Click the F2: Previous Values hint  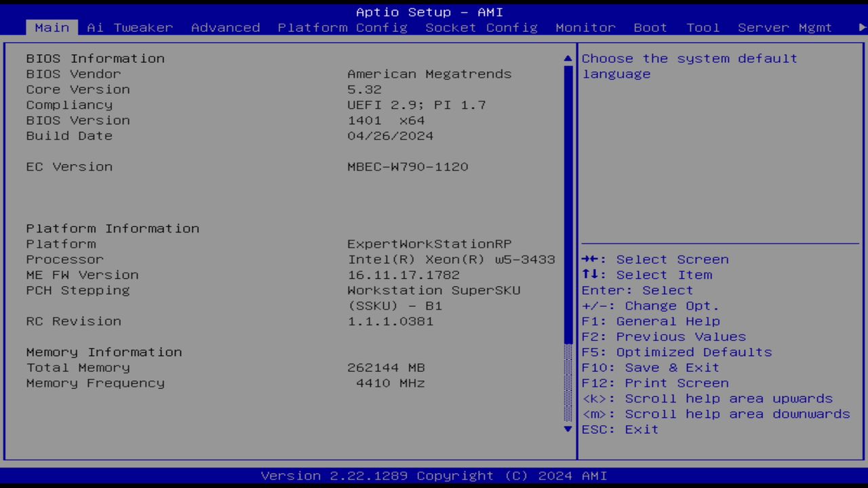(664, 337)
